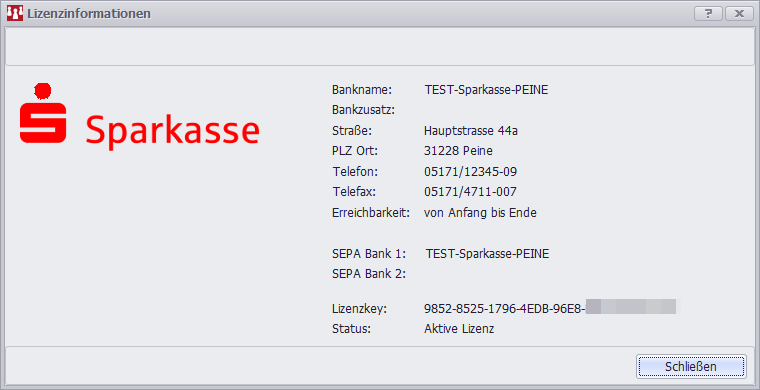This screenshot has width=760, height=390.
Task: Click the PLZ Ort value 31228 Peine
Action: (458, 151)
